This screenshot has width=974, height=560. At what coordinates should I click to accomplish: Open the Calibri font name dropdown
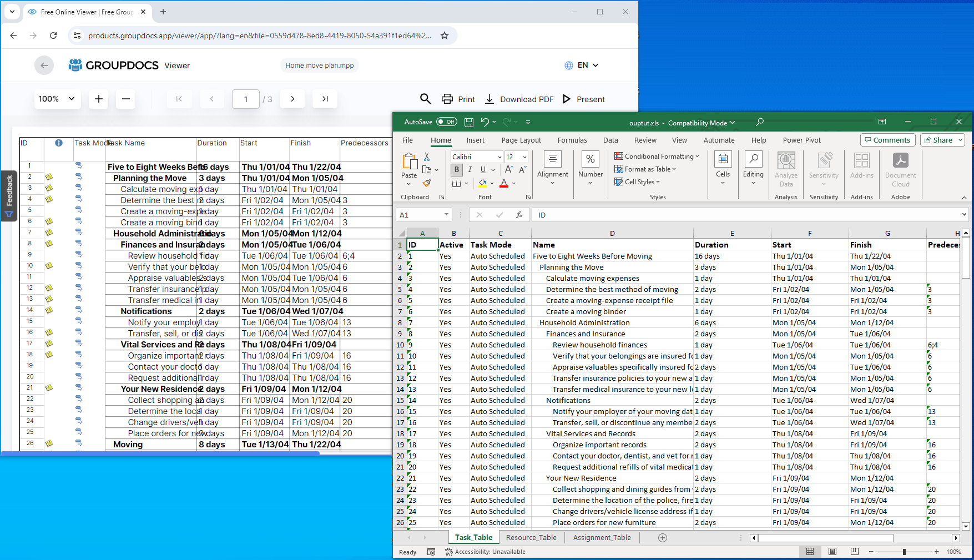499,157
